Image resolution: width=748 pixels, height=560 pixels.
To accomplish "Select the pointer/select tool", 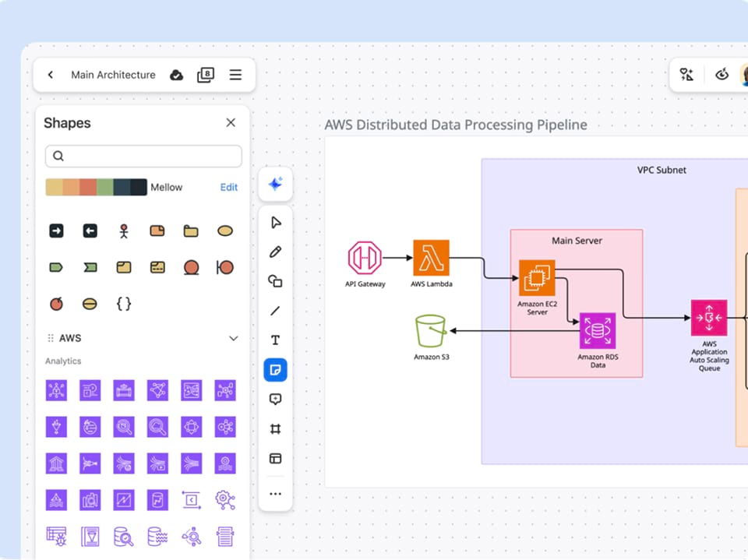I will pos(275,223).
